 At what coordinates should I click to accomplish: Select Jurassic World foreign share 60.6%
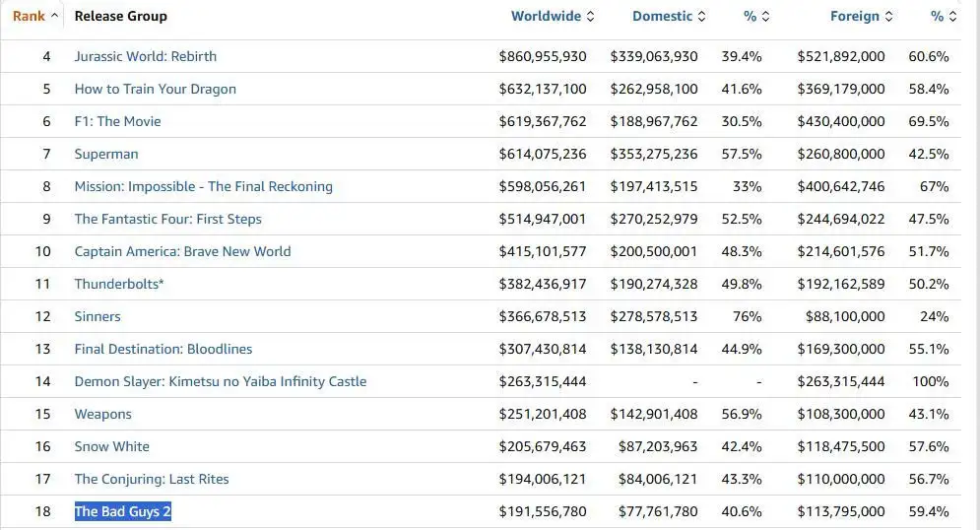[x=929, y=56]
